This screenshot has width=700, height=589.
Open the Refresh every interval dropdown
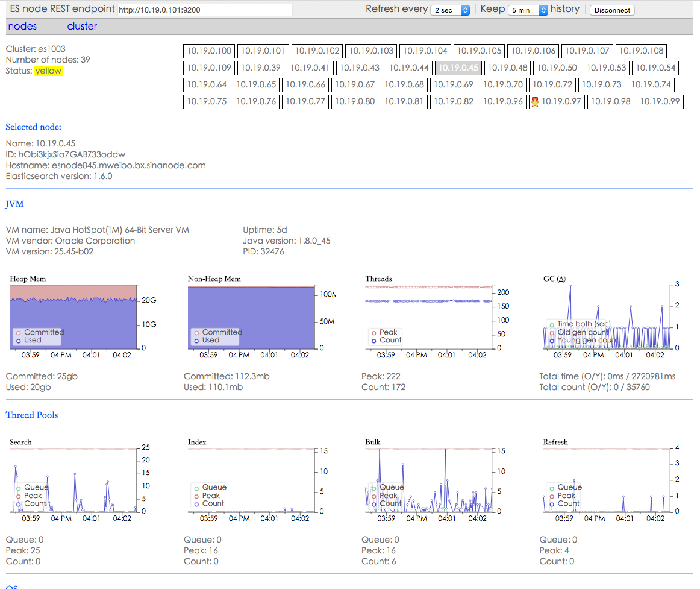[450, 10]
